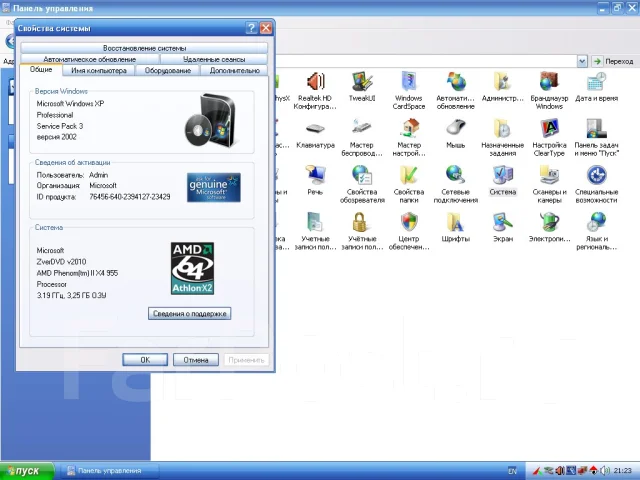640x480 pixels.
Task: Open the Realtek HD configuration icon
Action: pyautogui.click(x=315, y=91)
